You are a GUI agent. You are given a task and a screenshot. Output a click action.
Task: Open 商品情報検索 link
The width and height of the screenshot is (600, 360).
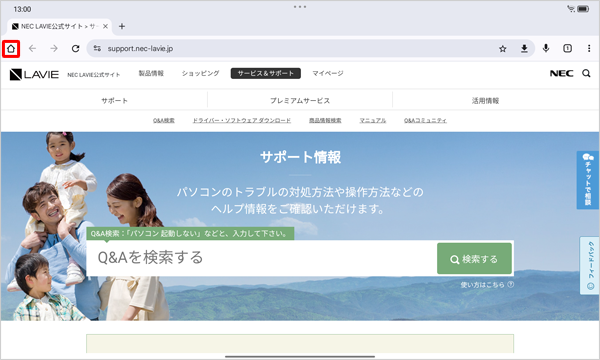click(325, 121)
